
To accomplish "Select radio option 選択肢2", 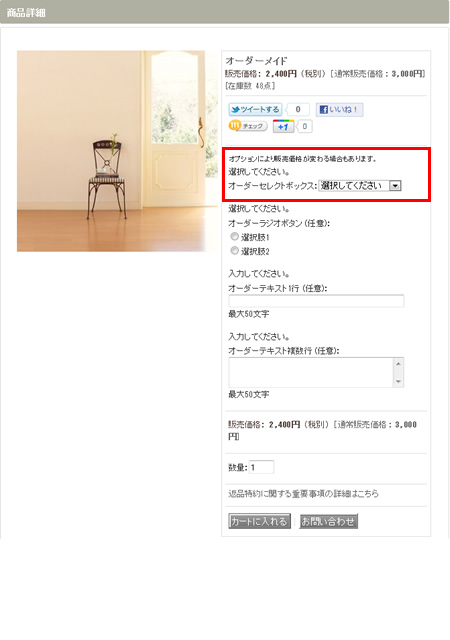I will point(234,251).
